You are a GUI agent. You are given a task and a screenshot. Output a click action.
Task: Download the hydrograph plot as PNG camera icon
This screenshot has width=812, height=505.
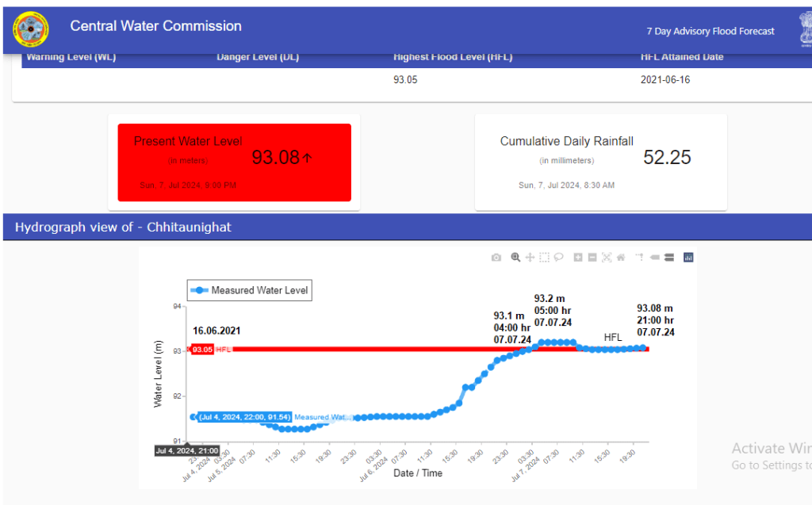(x=496, y=258)
